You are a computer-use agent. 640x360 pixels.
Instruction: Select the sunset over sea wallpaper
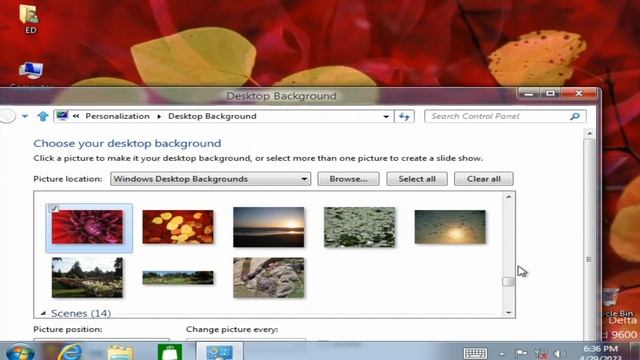click(x=269, y=227)
